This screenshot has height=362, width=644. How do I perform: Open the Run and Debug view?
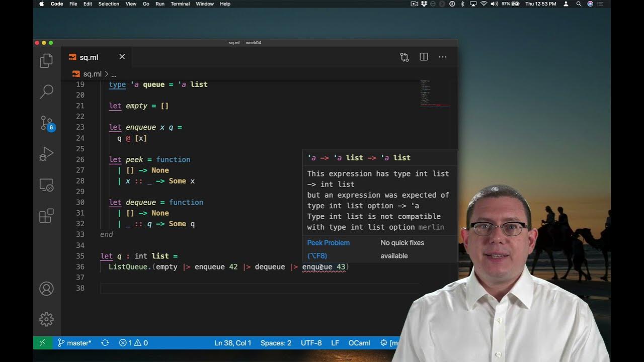coord(46,154)
